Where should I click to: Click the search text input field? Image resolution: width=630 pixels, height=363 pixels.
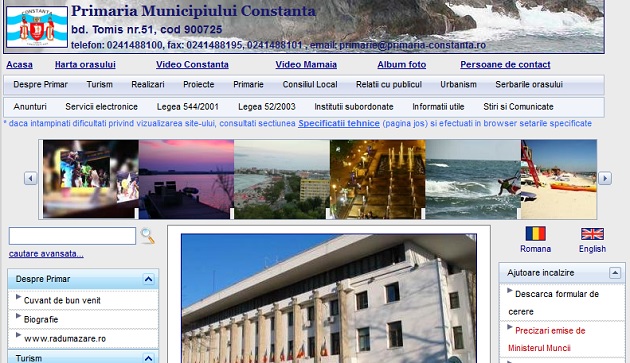click(72, 236)
